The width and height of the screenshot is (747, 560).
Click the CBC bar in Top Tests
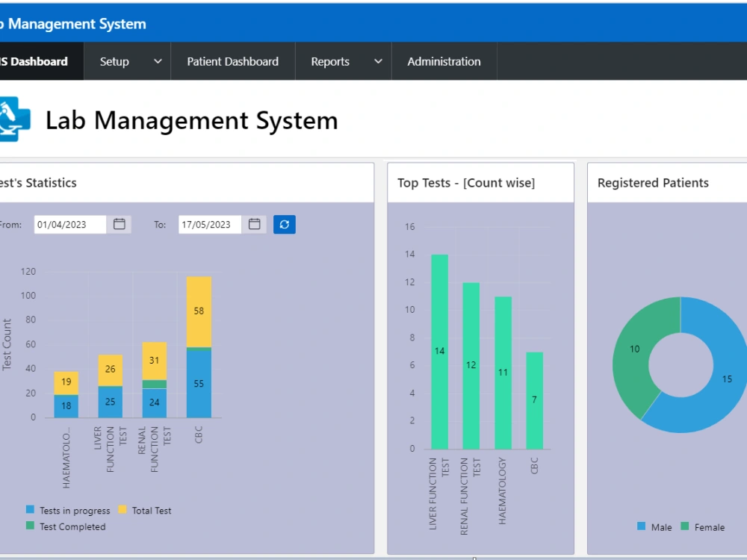pos(534,399)
